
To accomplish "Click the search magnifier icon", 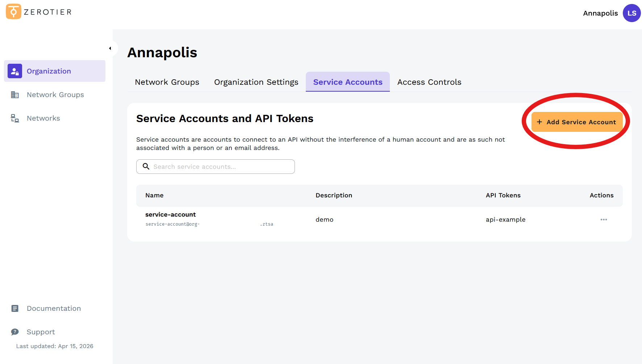I will tap(146, 166).
